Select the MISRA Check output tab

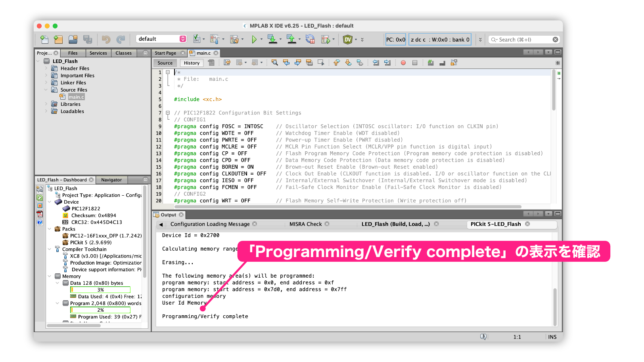click(x=305, y=224)
